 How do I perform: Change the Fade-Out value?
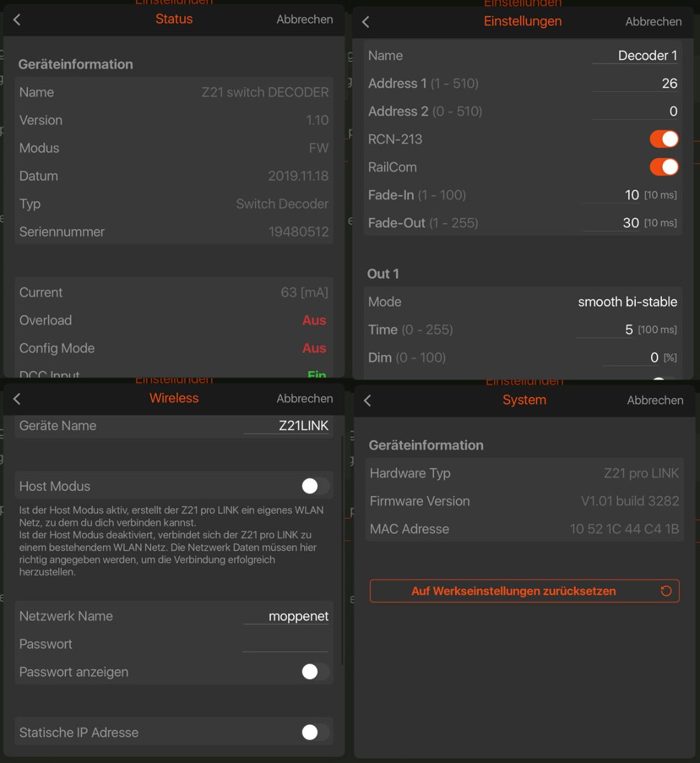point(611,223)
